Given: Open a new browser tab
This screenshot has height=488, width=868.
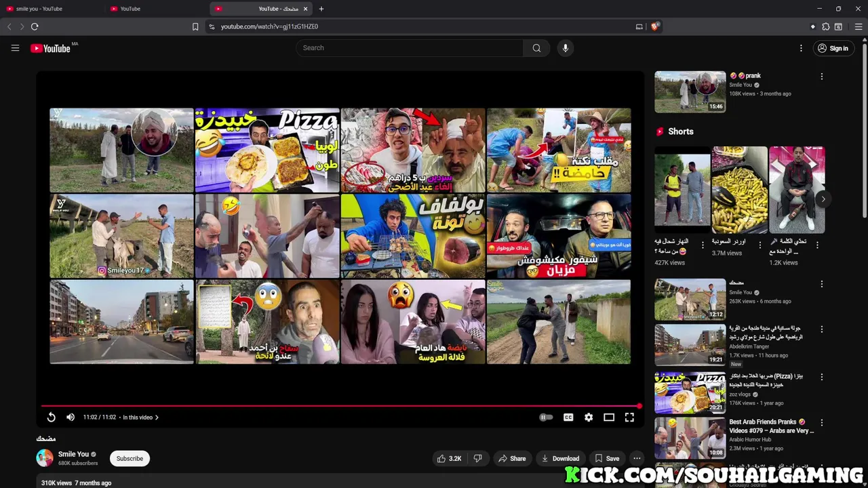Looking at the screenshot, I should point(321,9).
